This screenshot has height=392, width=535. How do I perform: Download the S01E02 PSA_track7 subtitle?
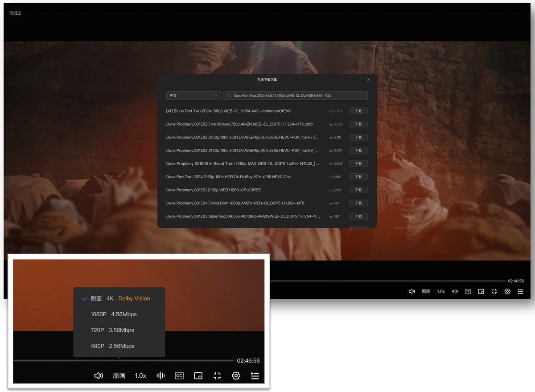coord(358,137)
